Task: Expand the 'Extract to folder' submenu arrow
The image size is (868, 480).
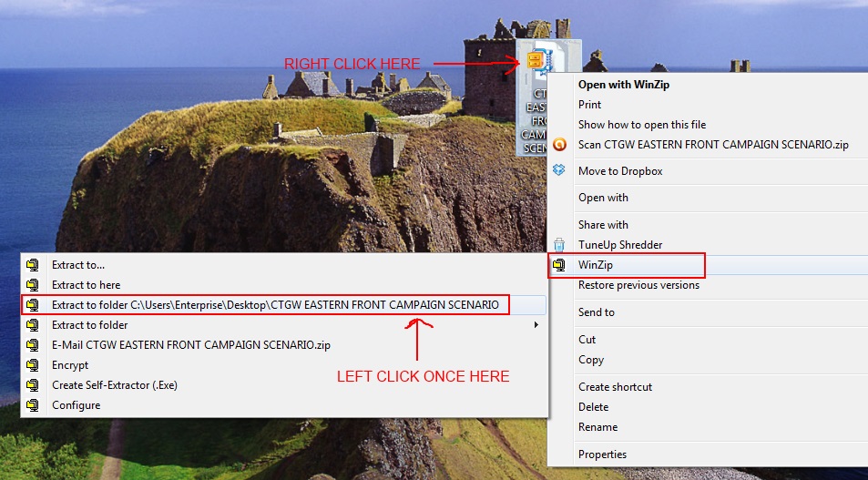Action: click(x=536, y=325)
